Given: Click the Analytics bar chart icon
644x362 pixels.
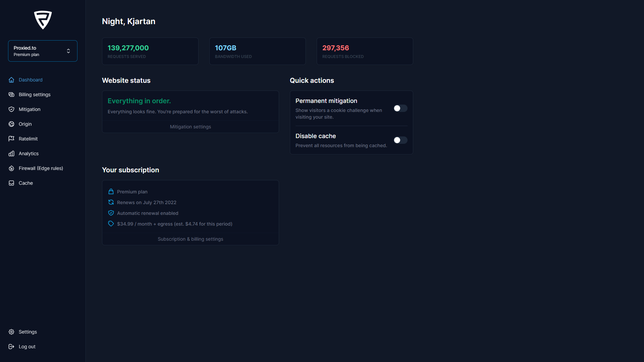Looking at the screenshot, I should click(x=11, y=154).
